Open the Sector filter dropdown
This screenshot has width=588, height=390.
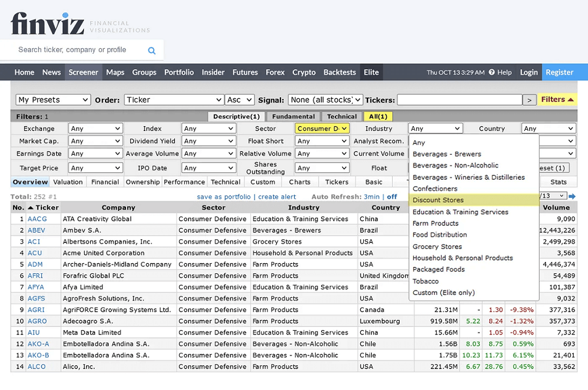pyautogui.click(x=322, y=129)
